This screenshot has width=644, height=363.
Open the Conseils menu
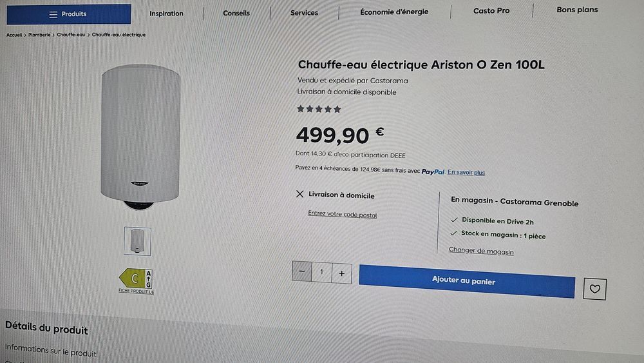(x=236, y=13)
